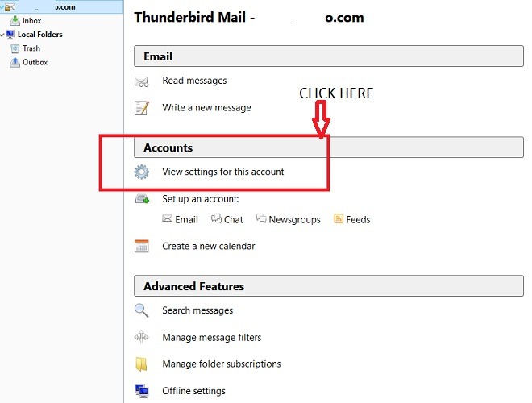Click the Advanced Features section header

pos(329,285)
